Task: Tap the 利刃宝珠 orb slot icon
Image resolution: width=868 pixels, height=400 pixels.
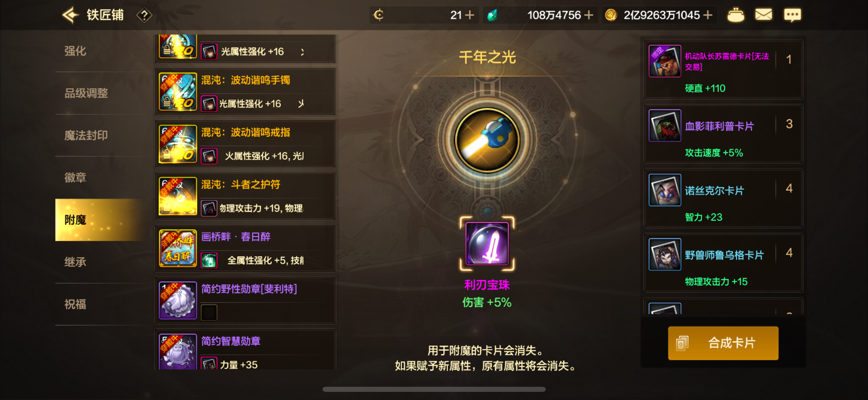Action: pos(487,243)
